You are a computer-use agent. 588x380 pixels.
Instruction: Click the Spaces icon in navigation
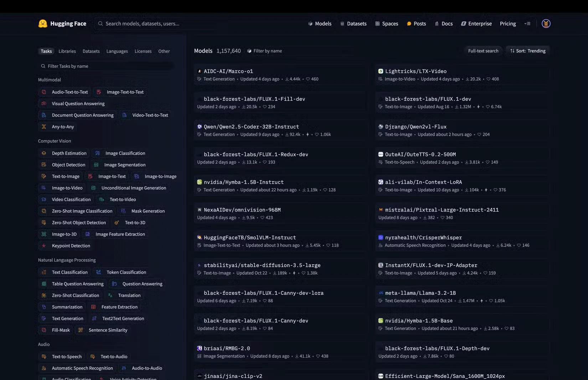[x=377, y=24]
